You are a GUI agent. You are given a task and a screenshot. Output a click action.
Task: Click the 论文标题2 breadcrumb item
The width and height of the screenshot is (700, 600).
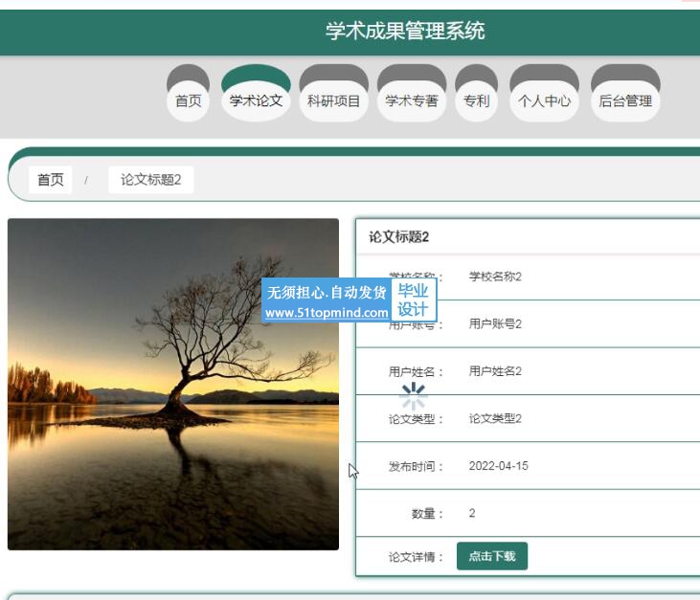pos(150,180)
